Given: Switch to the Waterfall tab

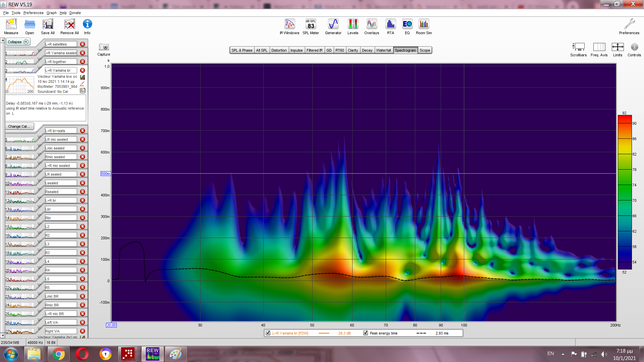Looking at the screenshot, I should coord(383,50).
